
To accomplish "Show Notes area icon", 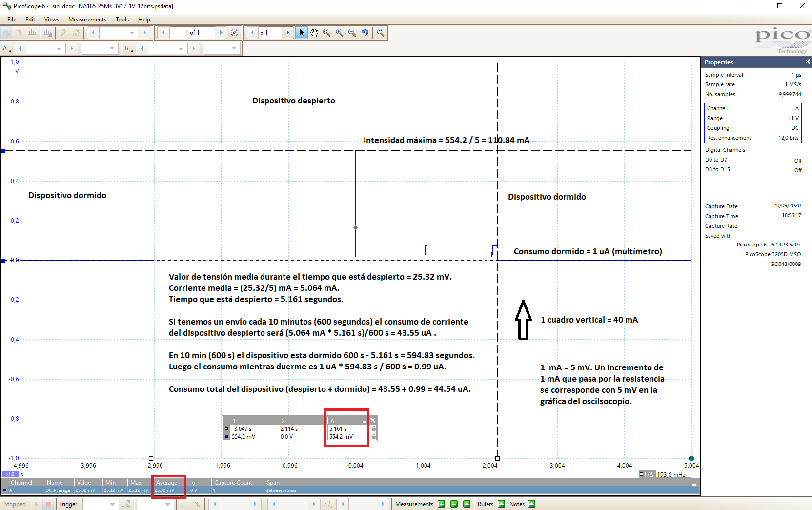I will pyautogui.click(x=532, y=504).
